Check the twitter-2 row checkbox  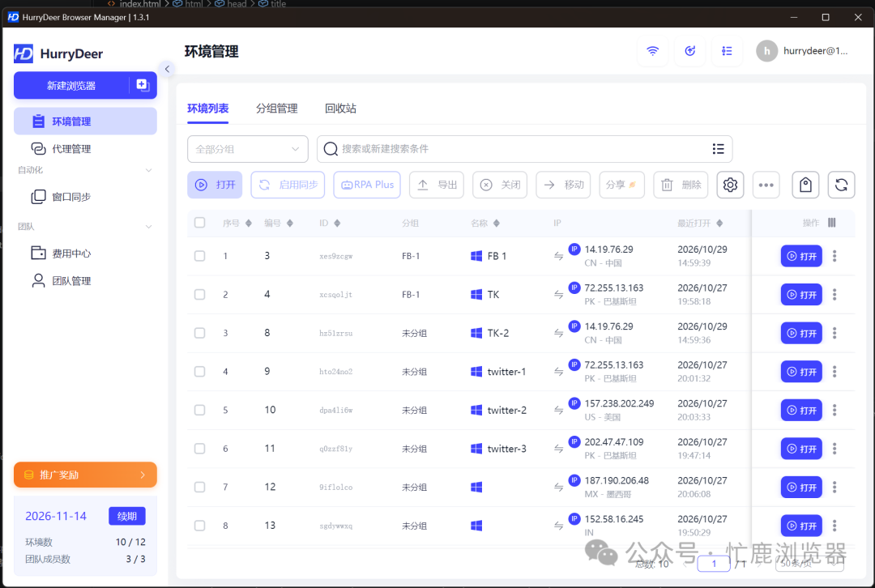click(x=200, y=410)
